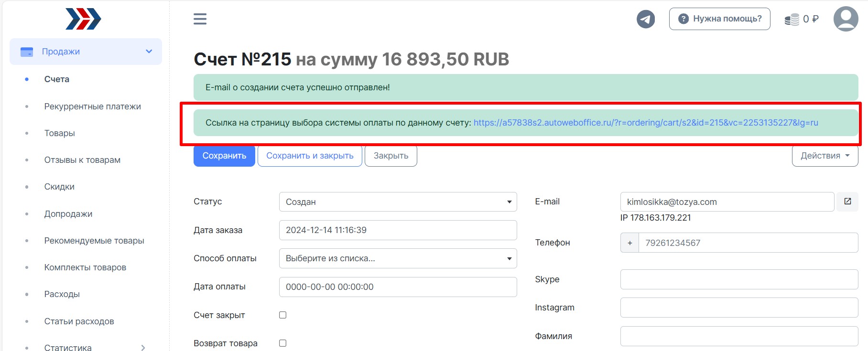Click the hamburger menu icon
Screen dimensions: 868x351
[x=200, y=19]
